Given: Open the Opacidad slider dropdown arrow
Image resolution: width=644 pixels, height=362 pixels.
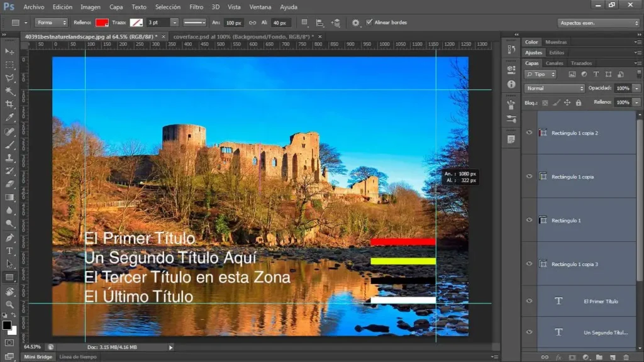Looking at the screenshot, I should [636, 88].
